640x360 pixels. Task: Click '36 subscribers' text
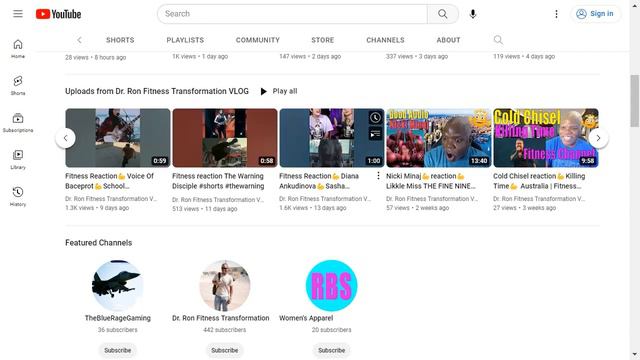tap(118, 330)
